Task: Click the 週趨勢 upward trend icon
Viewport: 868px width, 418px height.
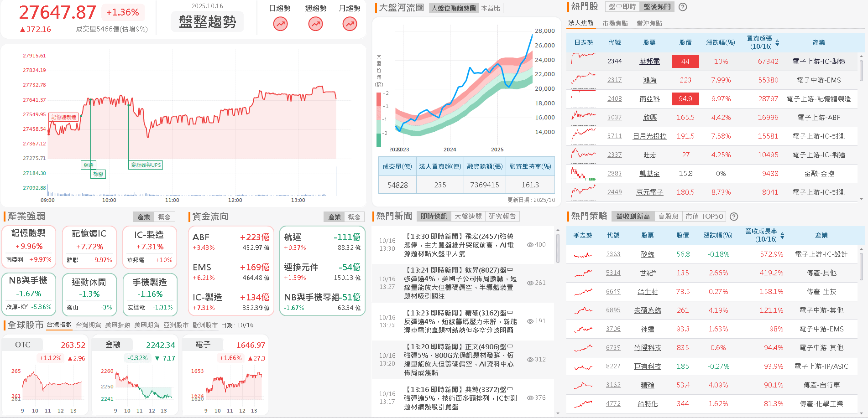Action: tap(315, 24)
